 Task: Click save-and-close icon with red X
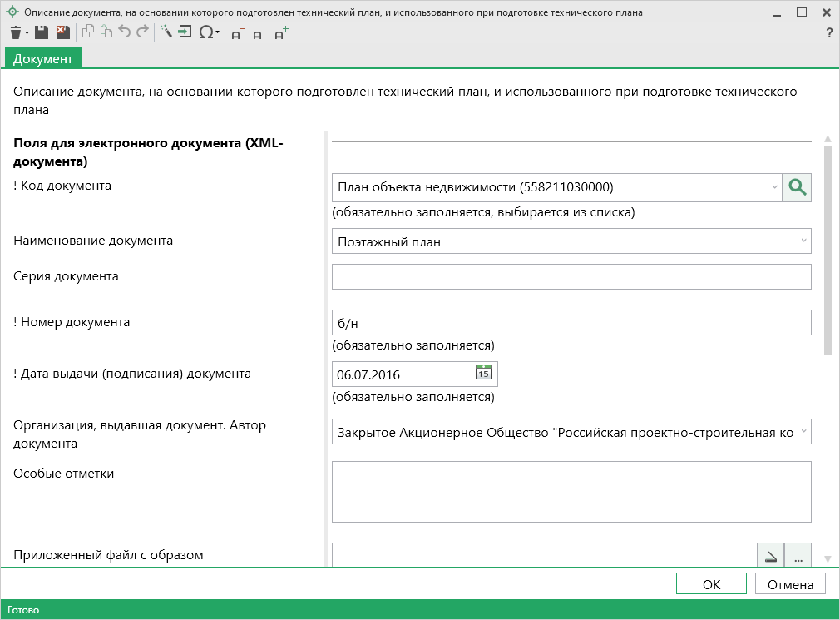(62, 32)
